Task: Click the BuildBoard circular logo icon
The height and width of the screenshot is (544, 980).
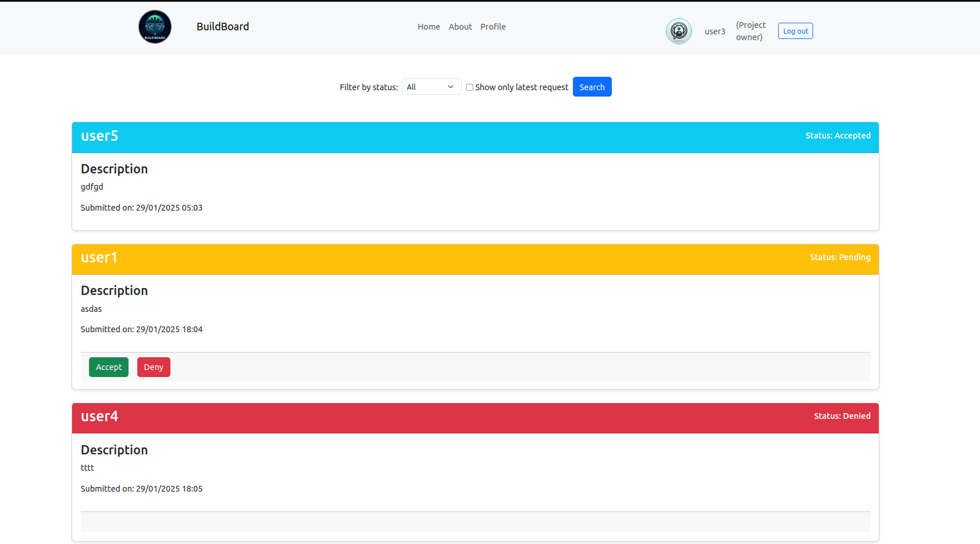Action: click(155, 27)
